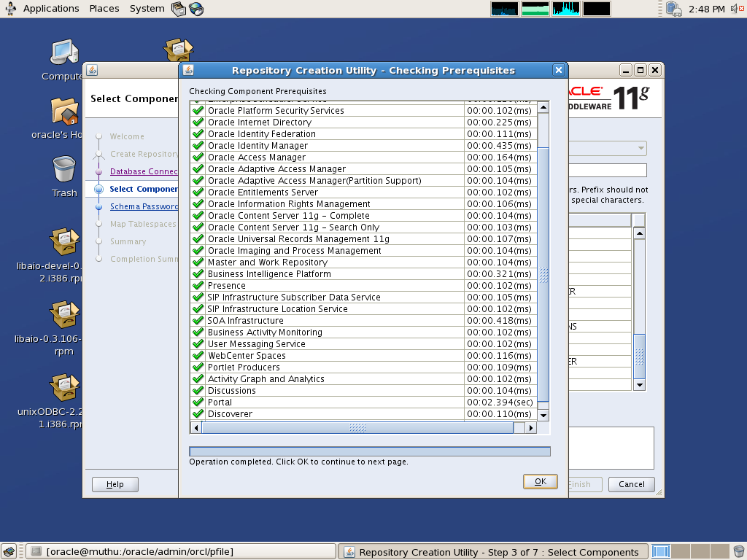Open the Places menu
Viewport: 747px width, 560px height.
point(104,9)
